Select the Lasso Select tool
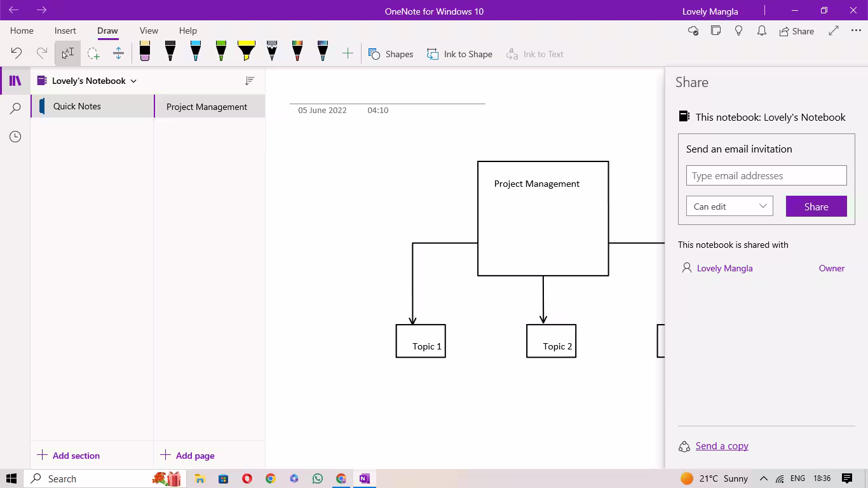The image size is (868, 488). [93, 54]
